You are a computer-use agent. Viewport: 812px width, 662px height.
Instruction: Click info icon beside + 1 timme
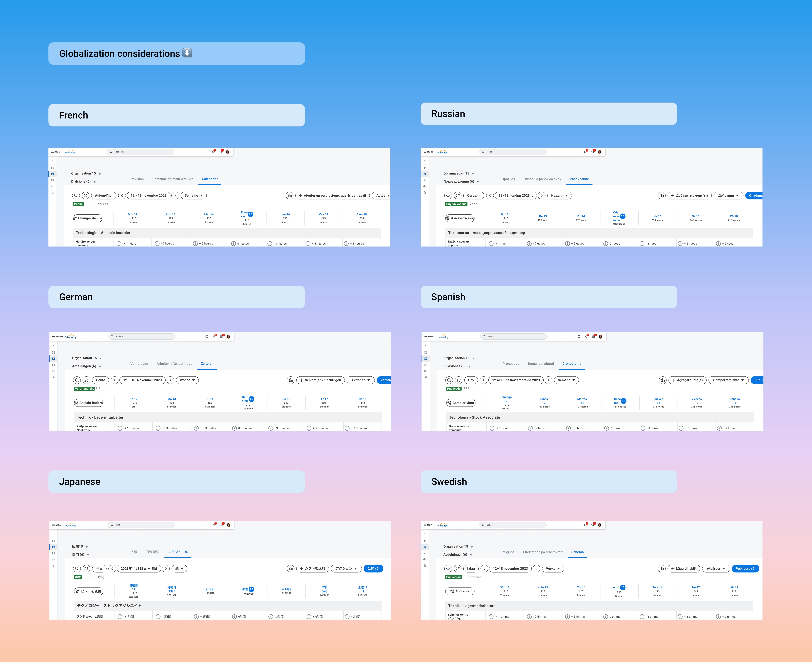[x=491, y=617]
